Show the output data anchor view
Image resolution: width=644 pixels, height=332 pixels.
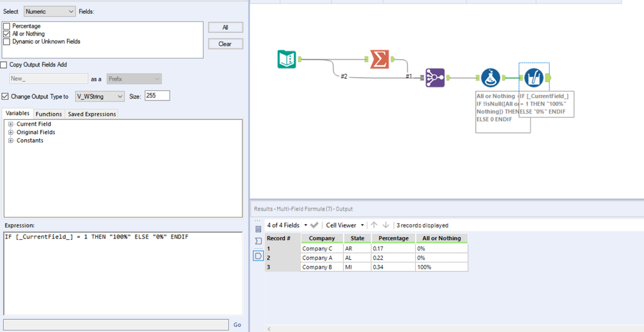258,256
